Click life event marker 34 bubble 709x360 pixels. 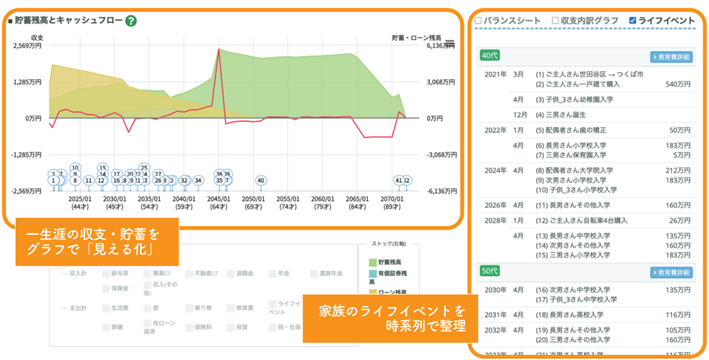(x=198, y=180)
